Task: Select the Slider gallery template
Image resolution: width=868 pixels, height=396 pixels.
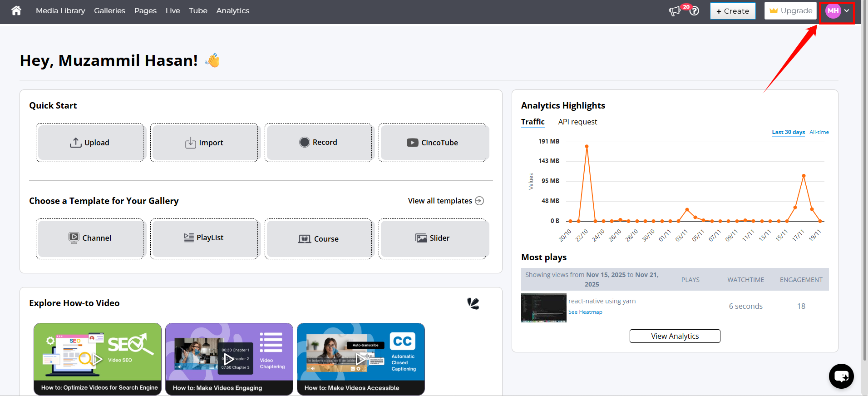Action: (x=433, y=239)
